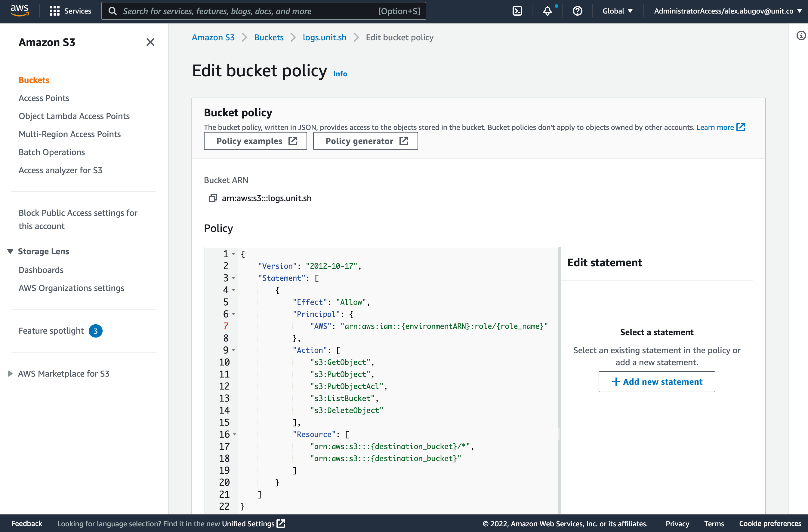Open the Privacy footer link
The height and width of the screenshot is (532, 808).
click(x=677, y=524)
